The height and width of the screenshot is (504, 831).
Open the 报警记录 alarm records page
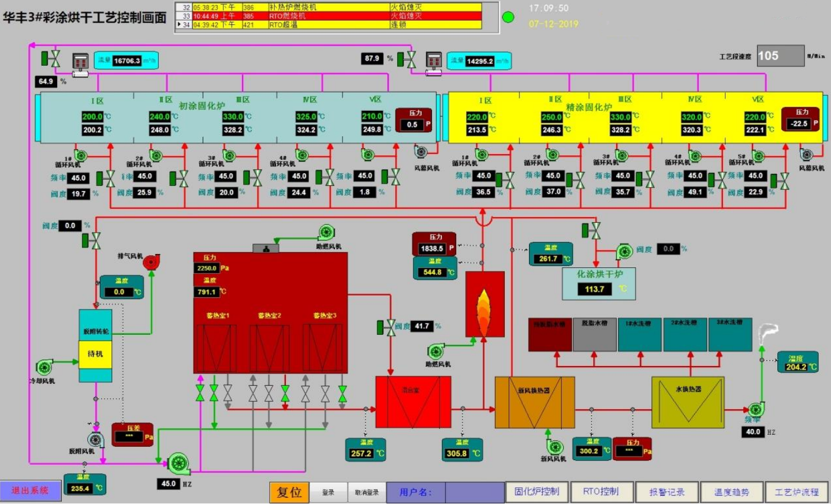pyautogui.click(x=666, y=492)
